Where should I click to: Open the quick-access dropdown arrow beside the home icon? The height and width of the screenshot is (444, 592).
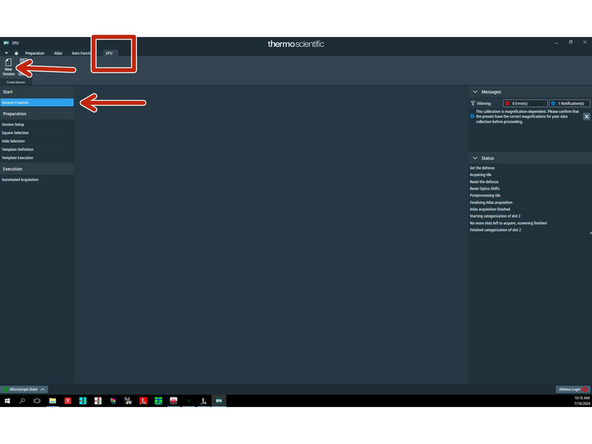point(6,53)
